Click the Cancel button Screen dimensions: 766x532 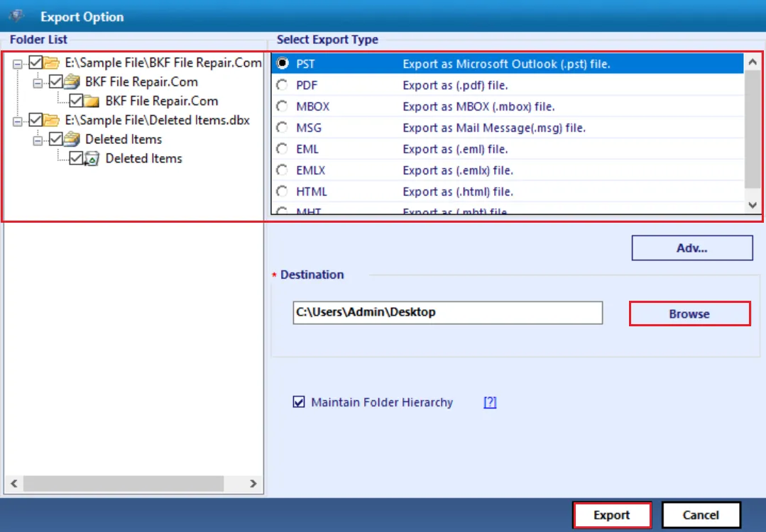701,515
